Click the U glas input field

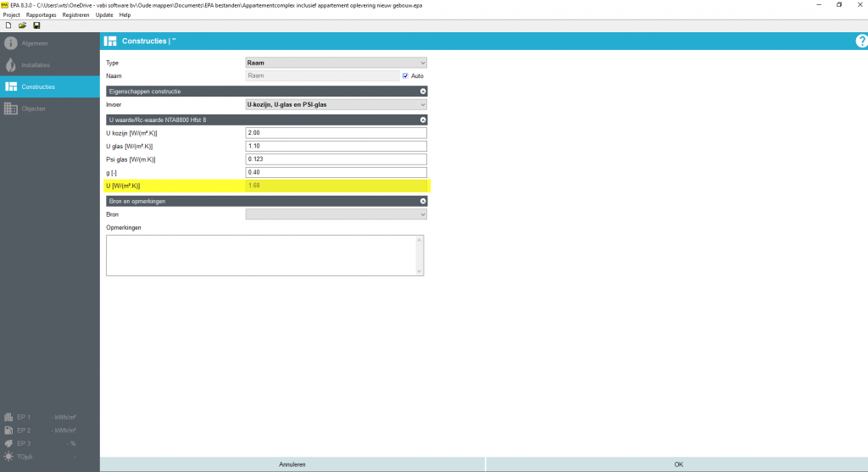point(336,146)
